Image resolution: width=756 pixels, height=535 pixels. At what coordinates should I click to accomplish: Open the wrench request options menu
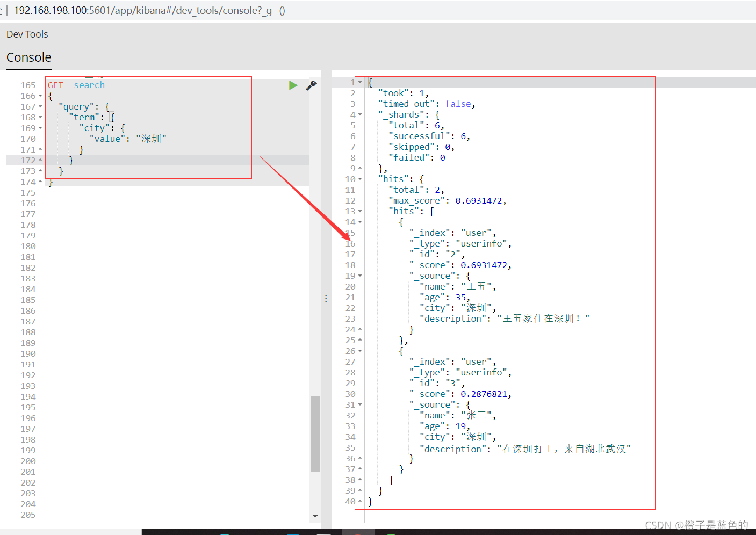[312, 85]
